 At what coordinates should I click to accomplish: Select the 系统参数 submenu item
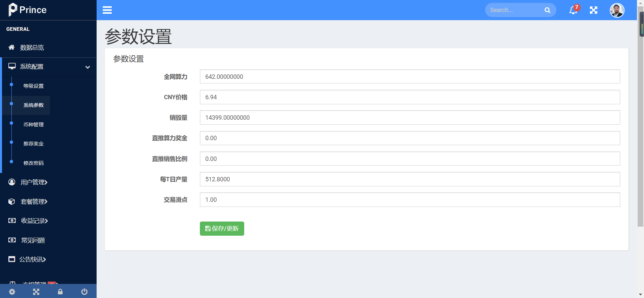(34, 105)
